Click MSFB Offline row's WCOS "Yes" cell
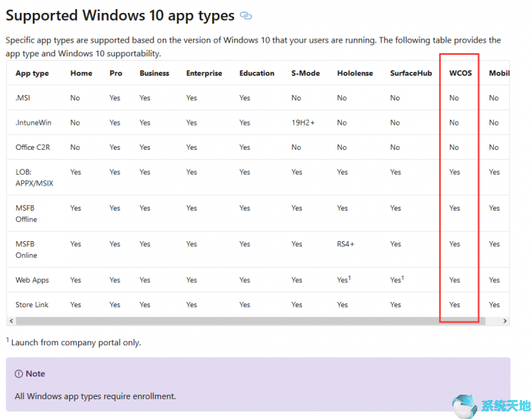532x419 pixels. 454,208
